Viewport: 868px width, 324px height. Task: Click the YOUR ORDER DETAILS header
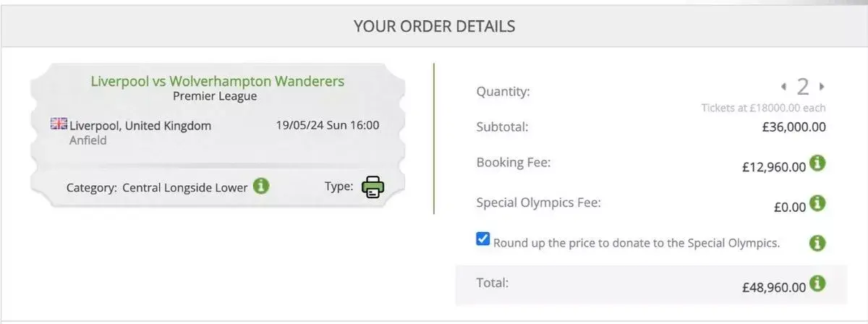pyautogui.click(x=434, y=27)
